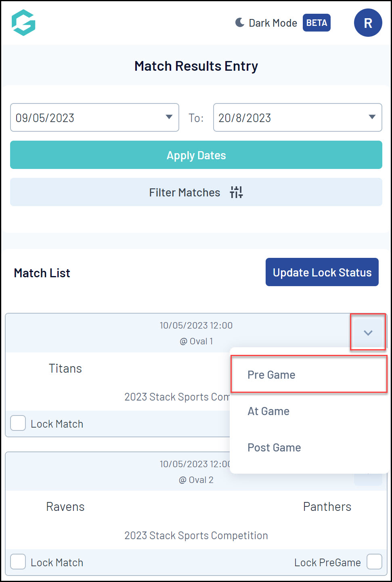Enable Lock PreGame for Ravens match
Image resolution: width=392 pixels, height=582 pixels.
tap(374, 562)
